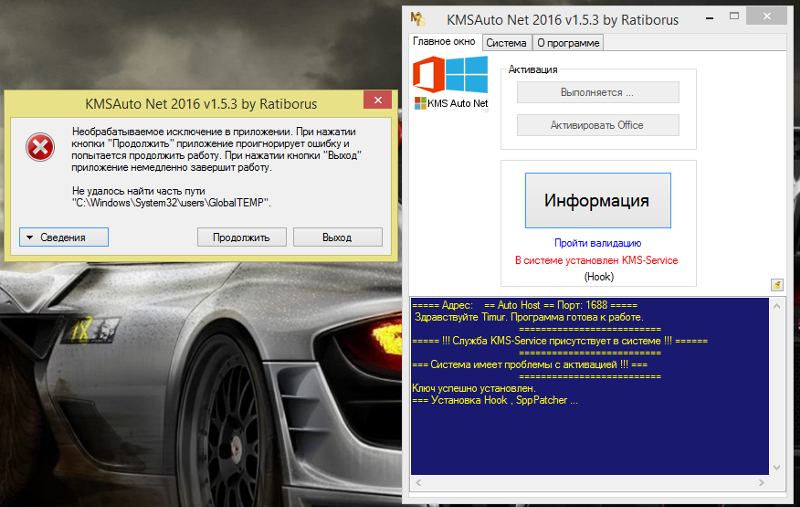Viewport: 800px width, 507px height.
Task: Open the О программе tab
Action: click(x=568, y=43)
